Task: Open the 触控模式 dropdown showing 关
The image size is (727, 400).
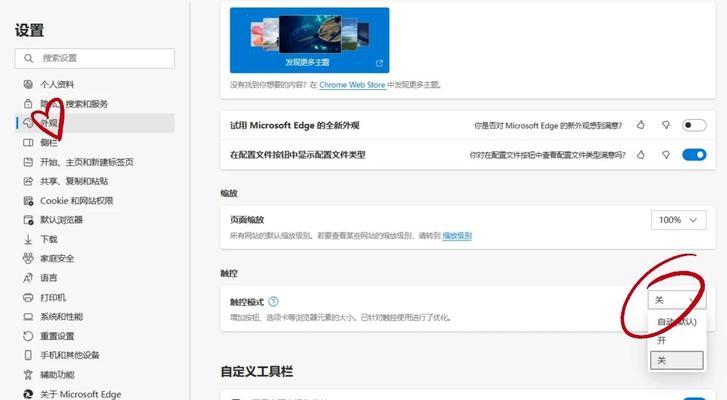Action: tap(677, 300)
